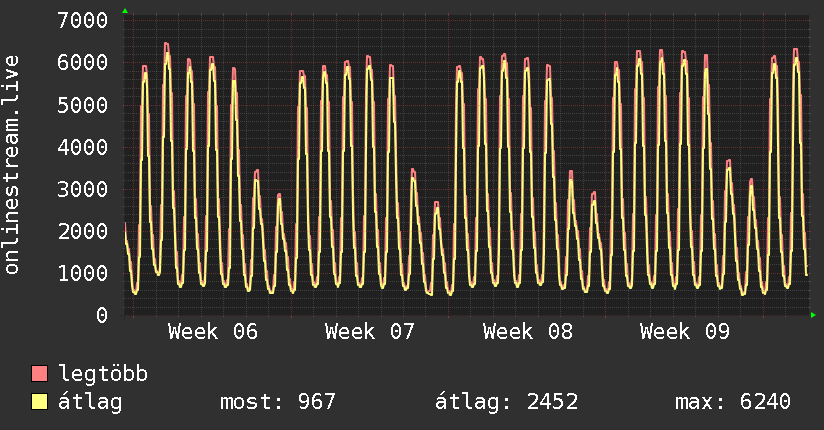The width and height of the screenshot is (824, 430).
Task: Click the 'most: 967' current value
Action: coord(277,402)
